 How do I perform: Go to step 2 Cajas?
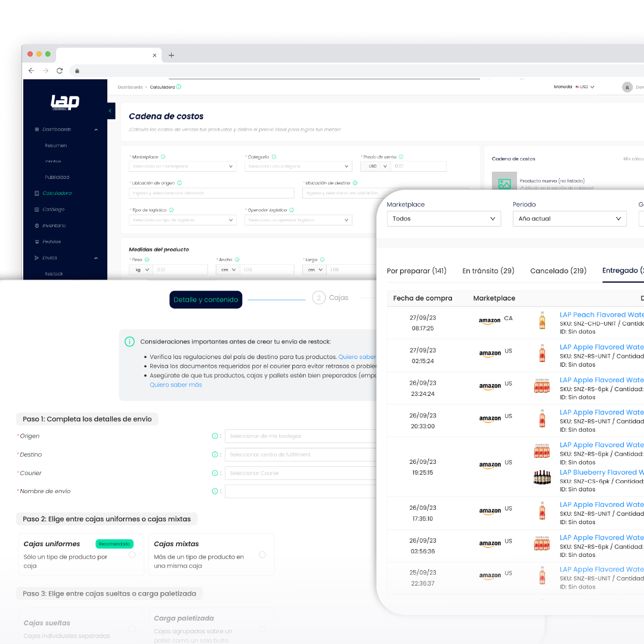point(330,298)
